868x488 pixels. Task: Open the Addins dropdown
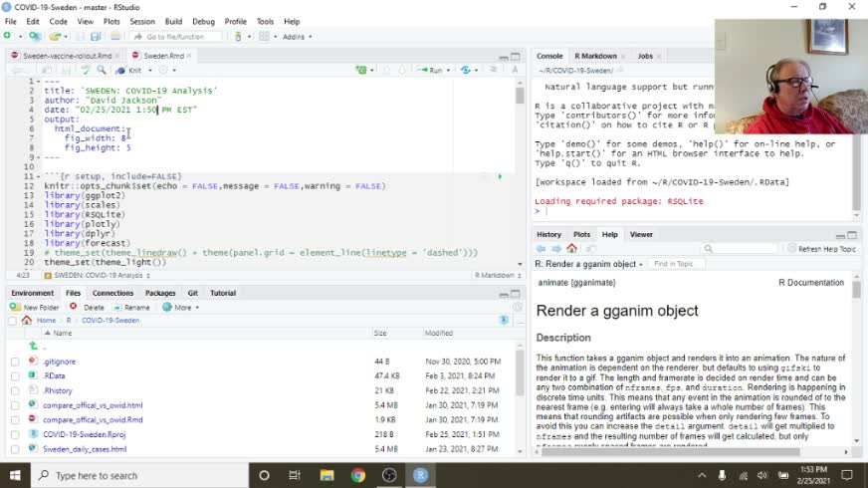297,37
